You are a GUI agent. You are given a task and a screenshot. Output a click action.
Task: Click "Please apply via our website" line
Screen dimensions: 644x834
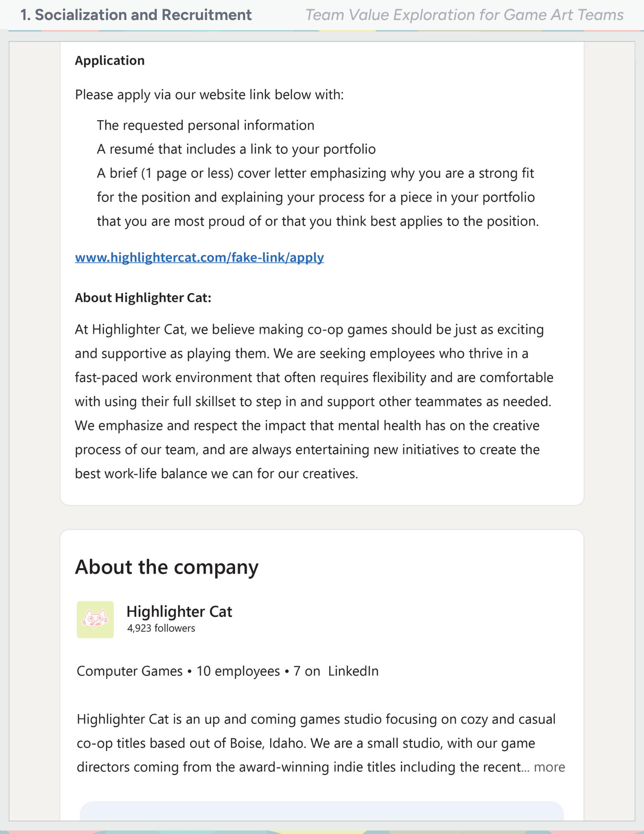209,95
